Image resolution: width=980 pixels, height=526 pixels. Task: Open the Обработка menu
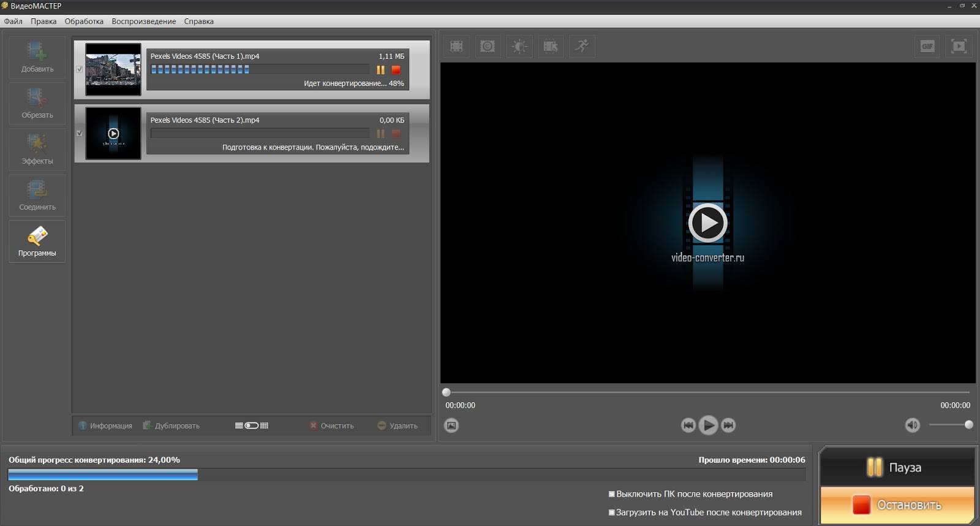point(84,21)
